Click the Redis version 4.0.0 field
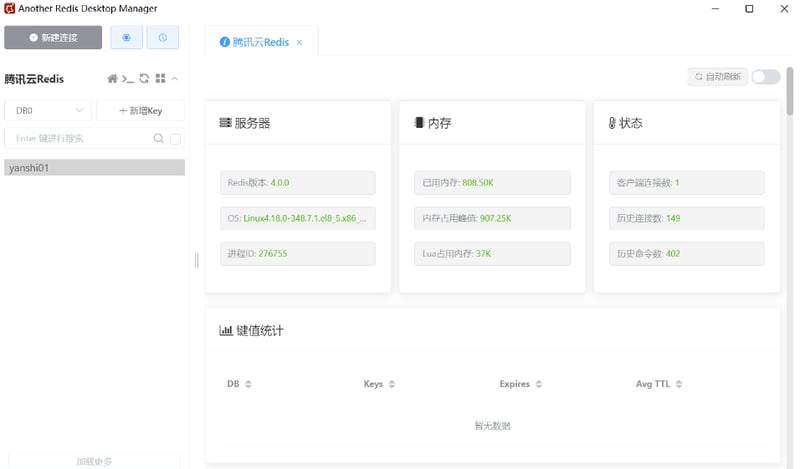 click(298, 183)
